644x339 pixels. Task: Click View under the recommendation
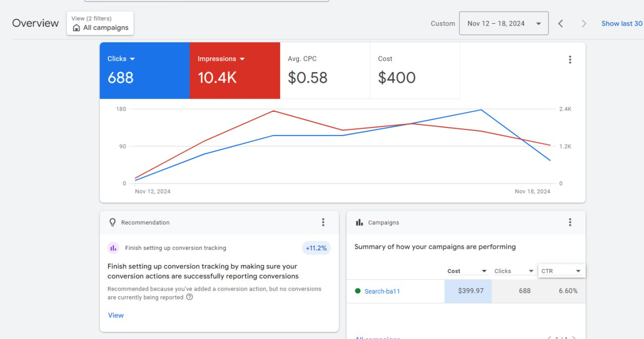116,315
